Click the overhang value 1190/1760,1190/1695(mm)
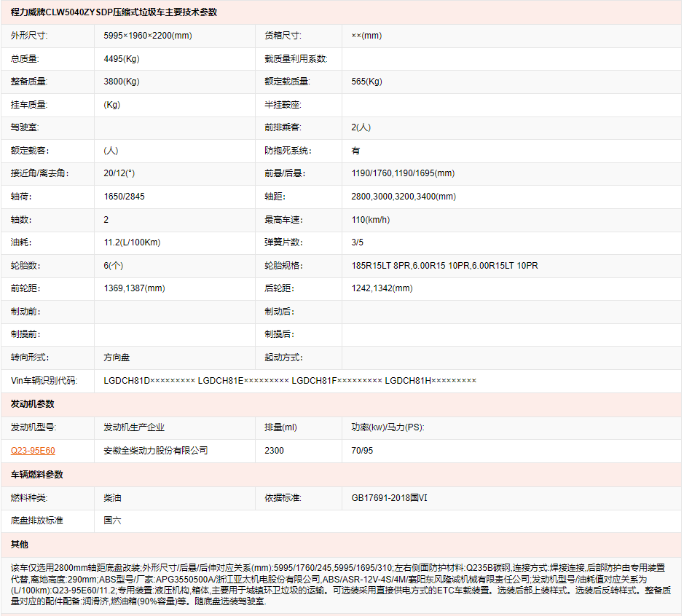The height and width of the screenshot is (616, 684). [x=403, y=173]
